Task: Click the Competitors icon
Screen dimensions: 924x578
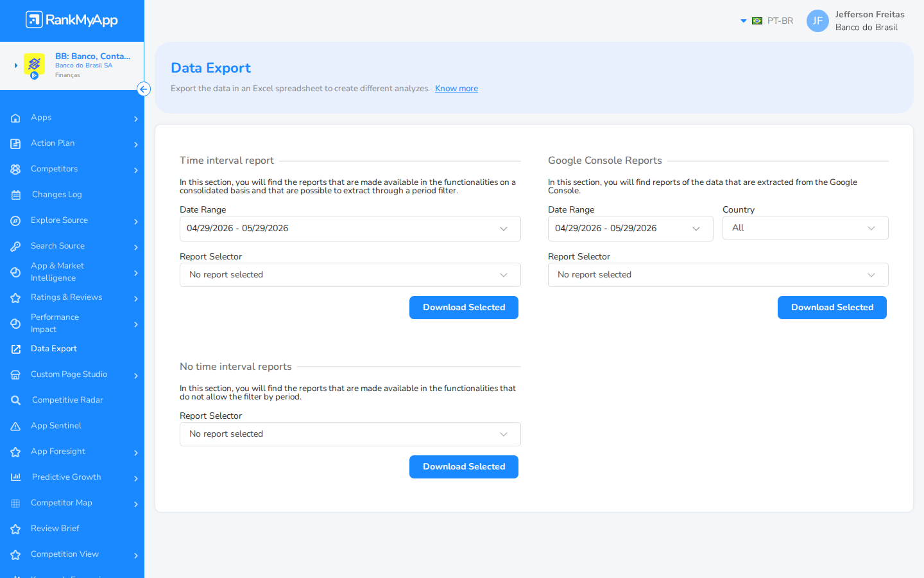Action: (15, 170)
